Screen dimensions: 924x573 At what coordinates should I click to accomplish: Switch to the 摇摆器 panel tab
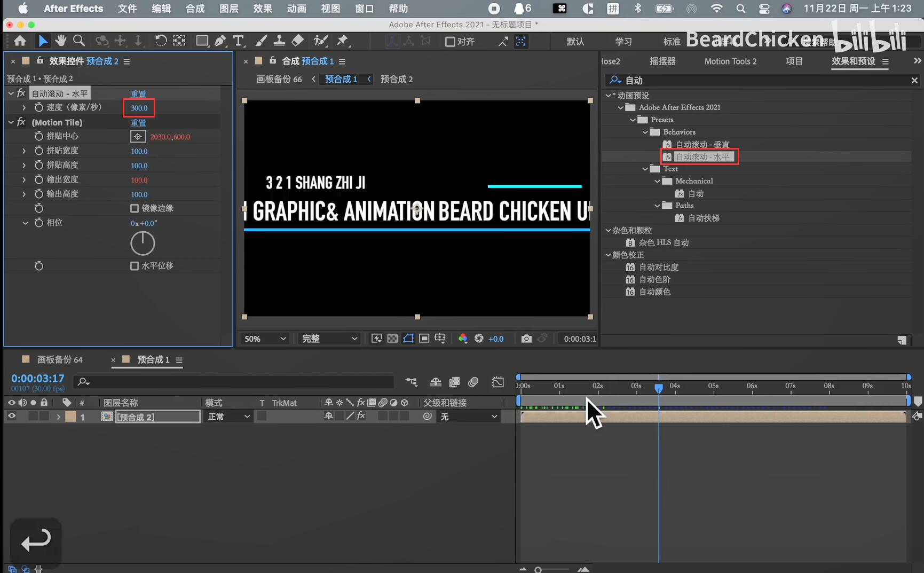point(662,61)
